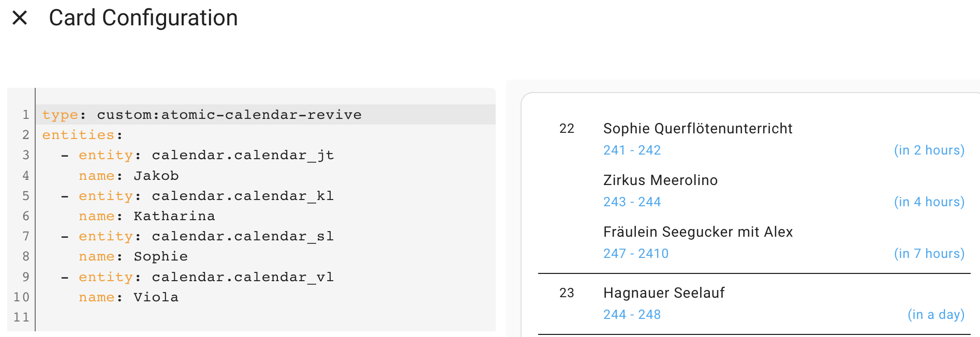Screen dimensions: 980x337
Task: Open the 243 - 244 event time link
Action: (x=632, y=202)
